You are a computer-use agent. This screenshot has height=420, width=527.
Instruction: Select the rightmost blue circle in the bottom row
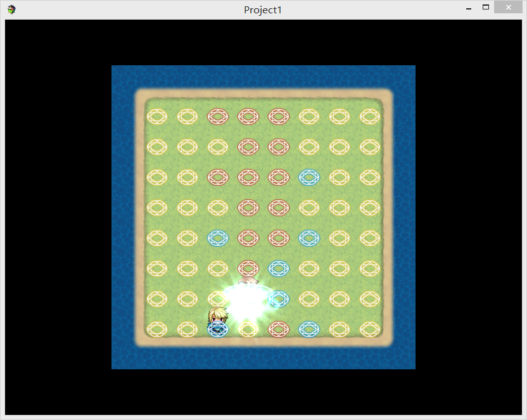[309, 329]
